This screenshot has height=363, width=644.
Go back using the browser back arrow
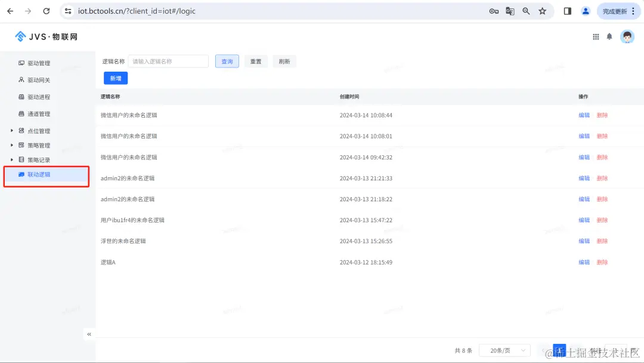click(10, 11)
